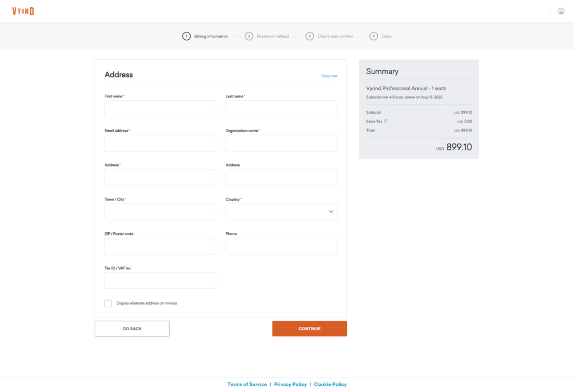Focus the Phone field
The width and height of the screenshot is (574, 392).
[281, 246]
